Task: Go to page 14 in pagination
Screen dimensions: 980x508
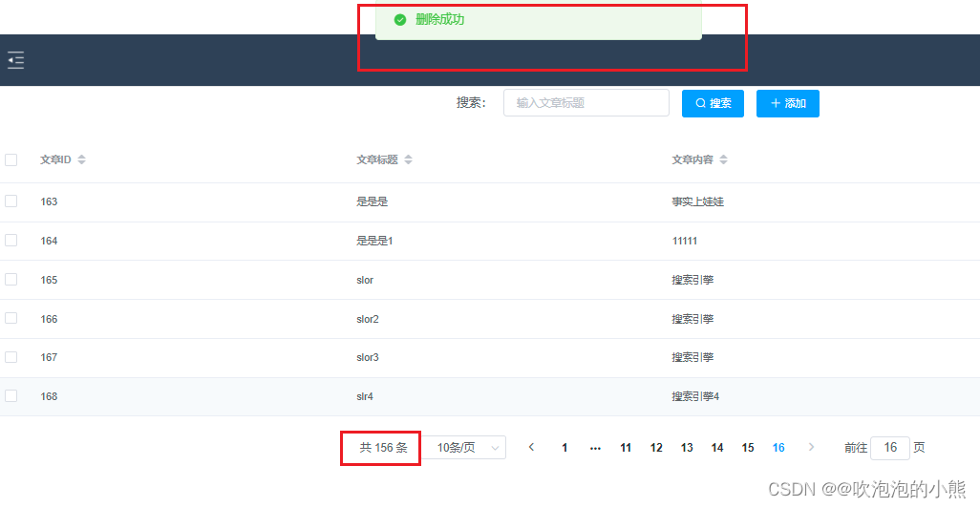Action: point(717,448)
